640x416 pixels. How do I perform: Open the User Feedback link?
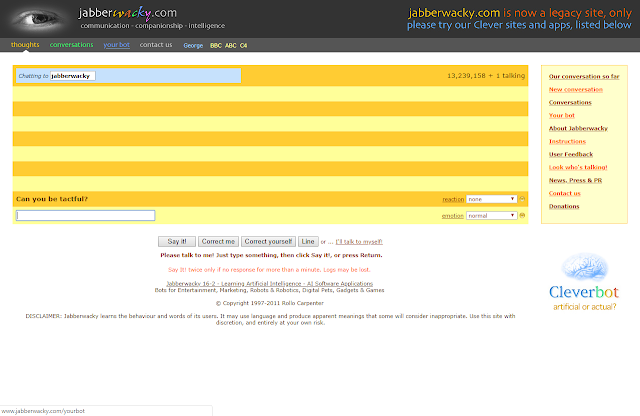pos(571,154)
